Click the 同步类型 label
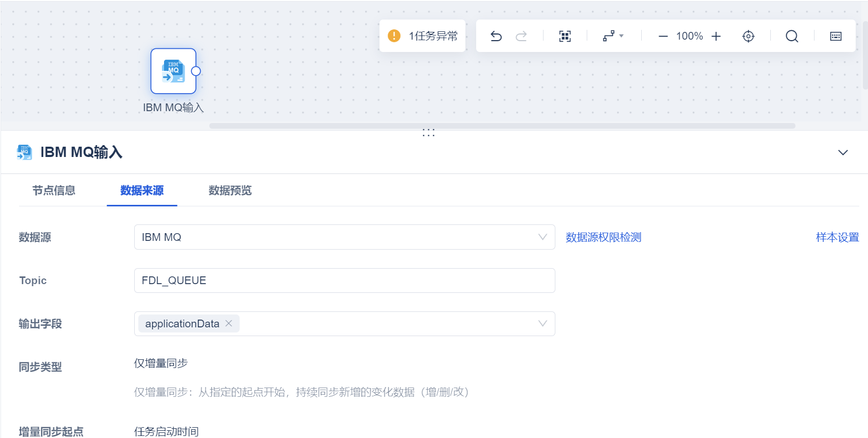The width and height of the screenshot is (868, 438). coord(40,367)
